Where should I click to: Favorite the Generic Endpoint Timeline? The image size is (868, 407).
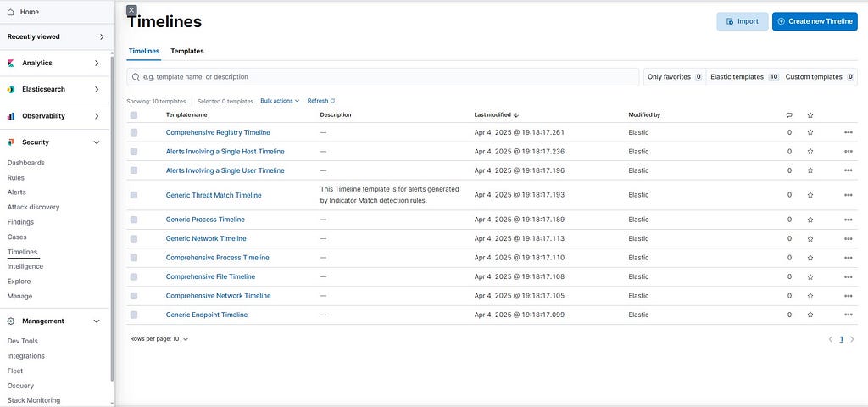pos(810,315)
